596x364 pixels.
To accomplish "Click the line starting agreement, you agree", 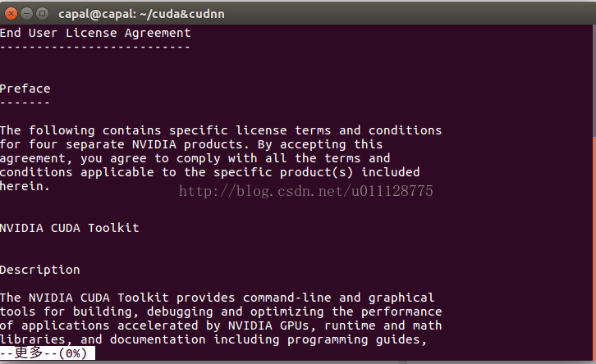I will (x=195, y=158).
